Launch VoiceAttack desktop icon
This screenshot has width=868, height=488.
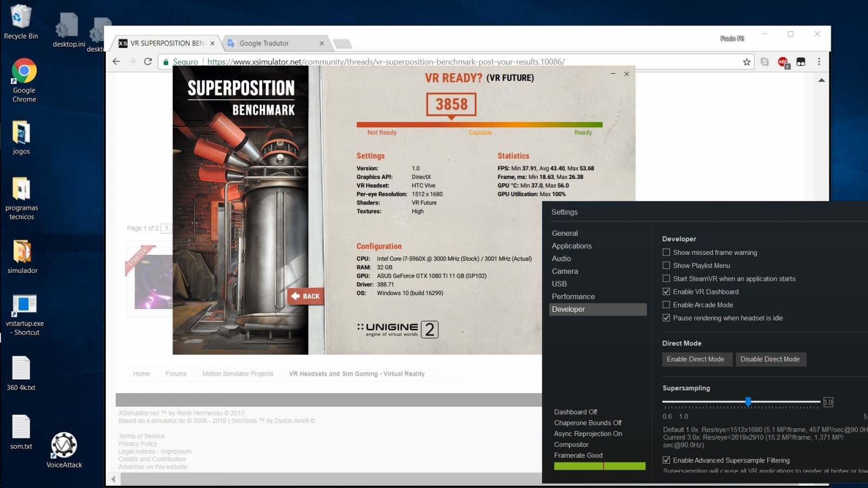pos(64,450)
